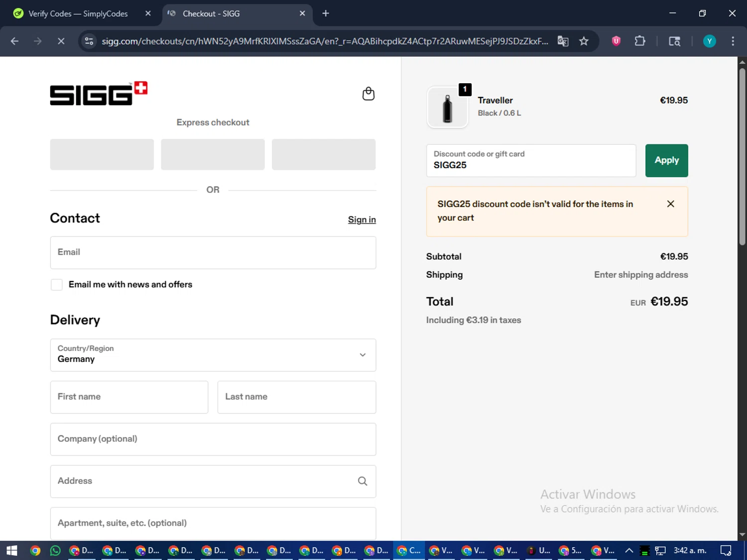Screen dimensions: 747x560
Task: Click the Total label
Action: pyautogui.click(x=440, y=302)
